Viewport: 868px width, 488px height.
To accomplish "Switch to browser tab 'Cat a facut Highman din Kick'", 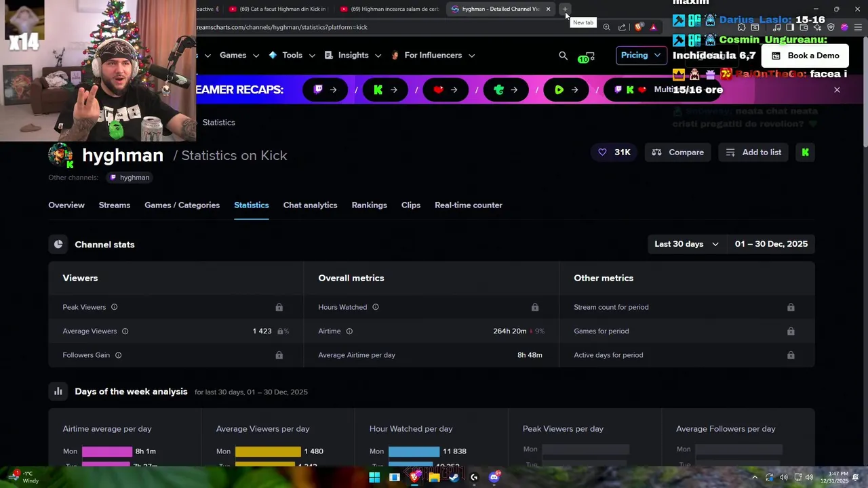I will [x=278, y=9].
